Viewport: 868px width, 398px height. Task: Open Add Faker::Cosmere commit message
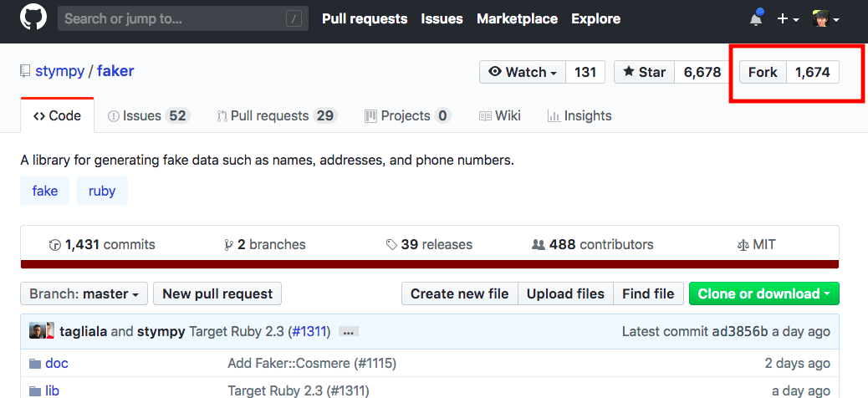pyautogui.click(x=312, y=363)
